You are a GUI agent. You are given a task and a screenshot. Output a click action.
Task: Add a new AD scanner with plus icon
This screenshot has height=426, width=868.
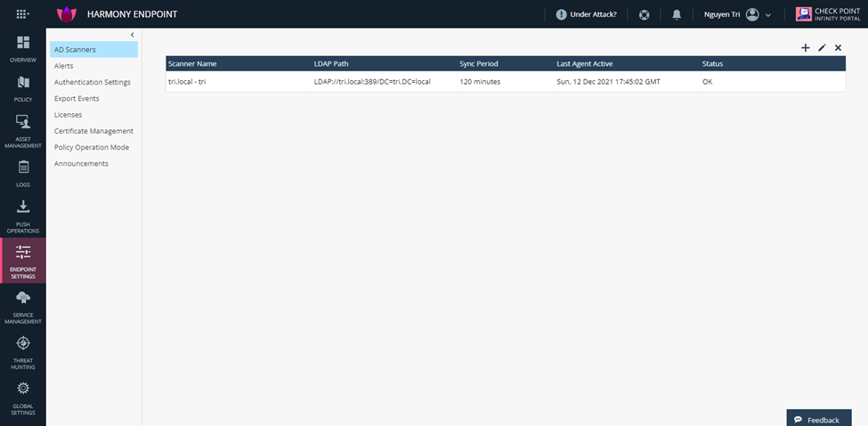(806, 48)
